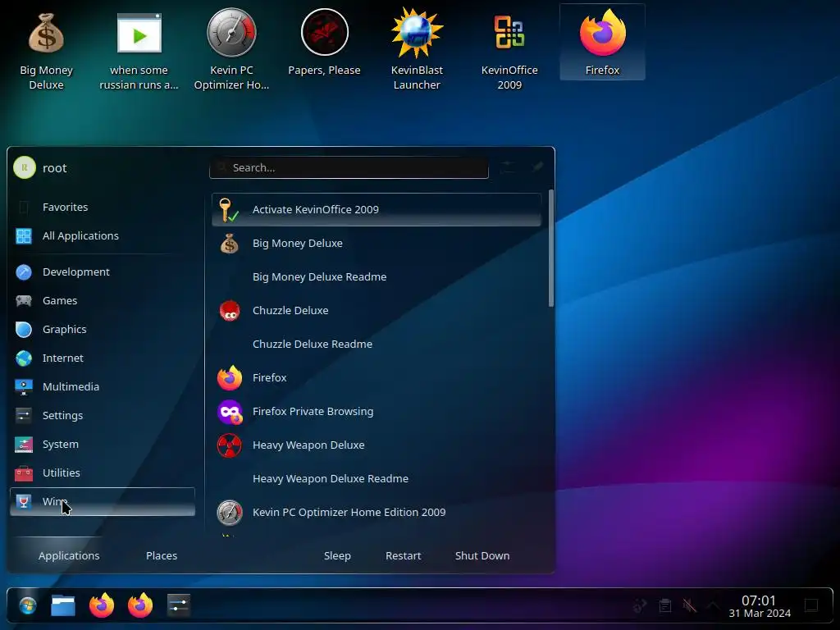Focus the Search field in the launcher
840x630 pixels.
tap(349, 167)
